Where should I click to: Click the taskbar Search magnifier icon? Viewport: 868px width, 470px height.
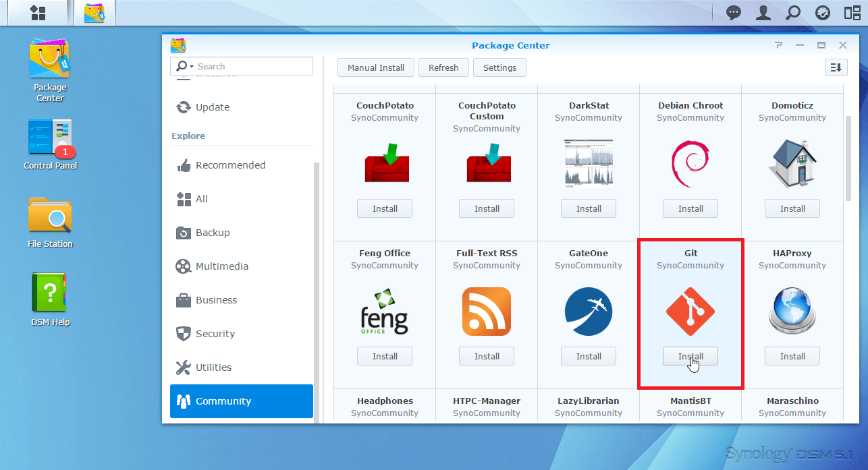[x=793, y=13]
